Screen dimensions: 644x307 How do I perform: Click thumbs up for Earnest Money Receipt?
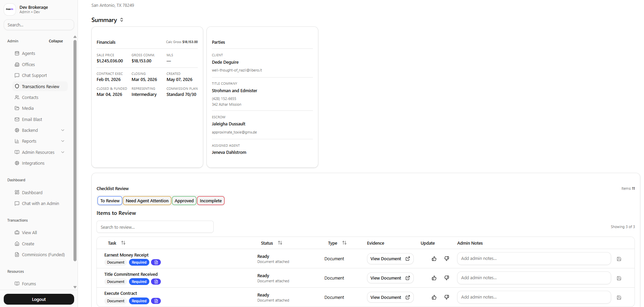pos(434,259)
